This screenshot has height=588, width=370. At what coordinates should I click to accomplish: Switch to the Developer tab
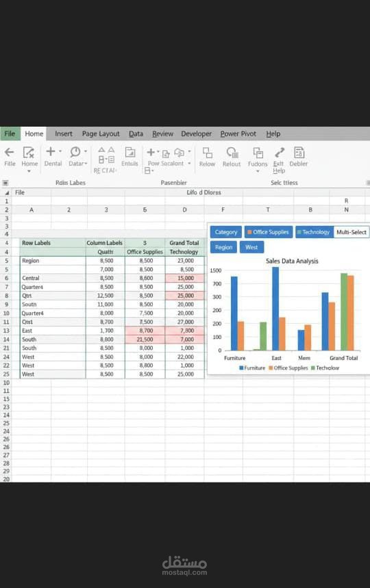pos(196,134)
